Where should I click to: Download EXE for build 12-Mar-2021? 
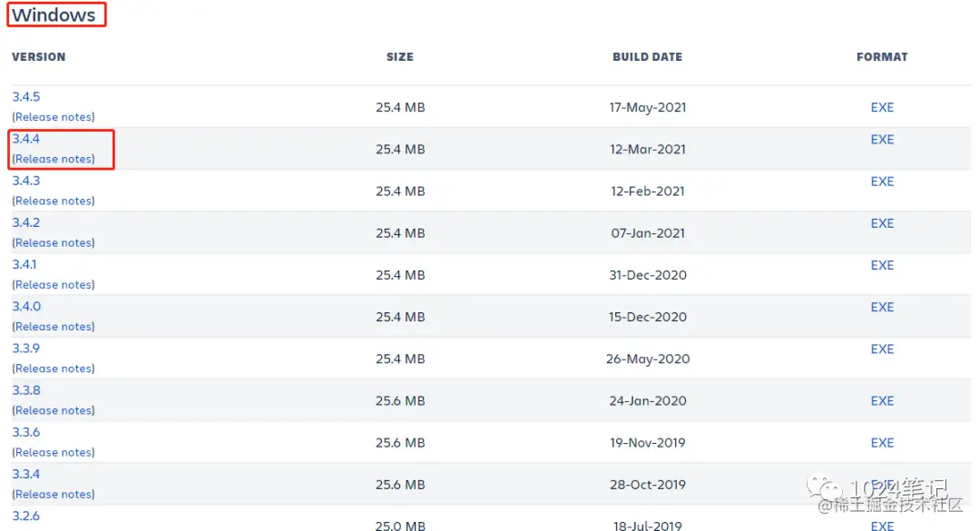click(882, 140)
